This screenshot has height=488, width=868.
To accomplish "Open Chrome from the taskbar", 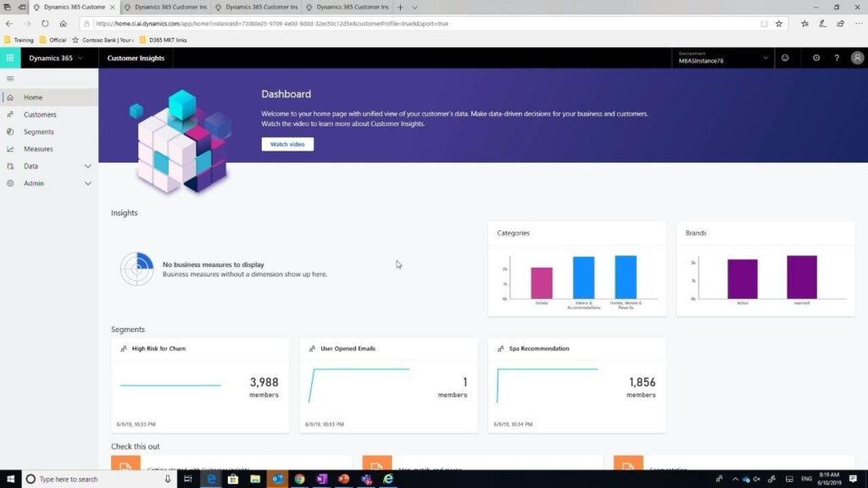I will point(299,480).
